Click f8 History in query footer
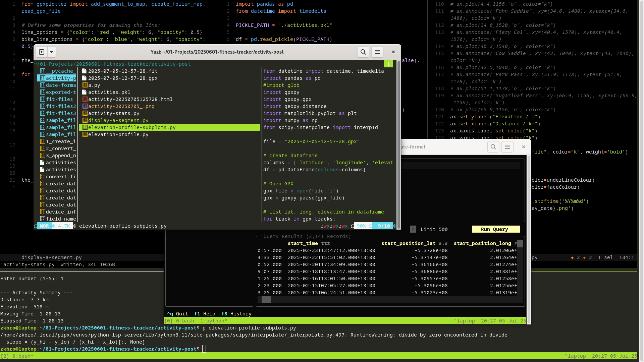The width and height of the screenshot is (644, 362). pyautogui.click(x=236, y=314)
